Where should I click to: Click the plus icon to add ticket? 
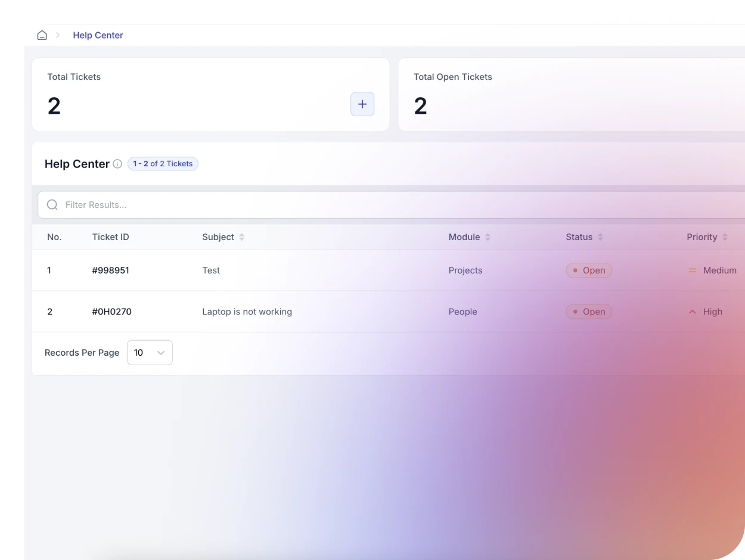tap(362, 104)
